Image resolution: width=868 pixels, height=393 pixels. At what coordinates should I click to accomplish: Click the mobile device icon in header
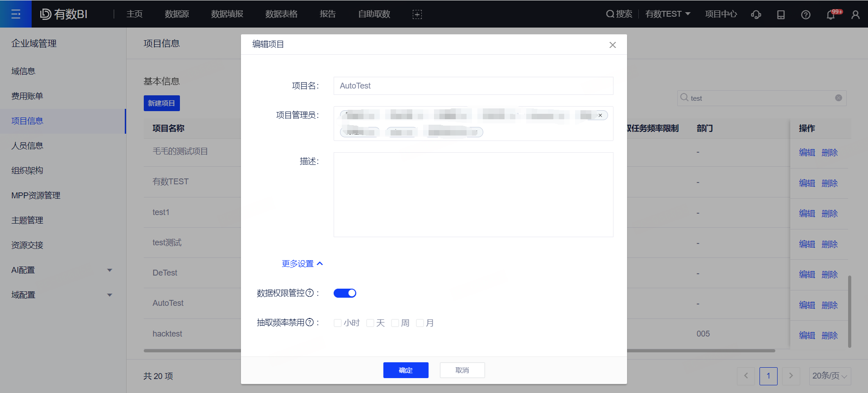781,14
